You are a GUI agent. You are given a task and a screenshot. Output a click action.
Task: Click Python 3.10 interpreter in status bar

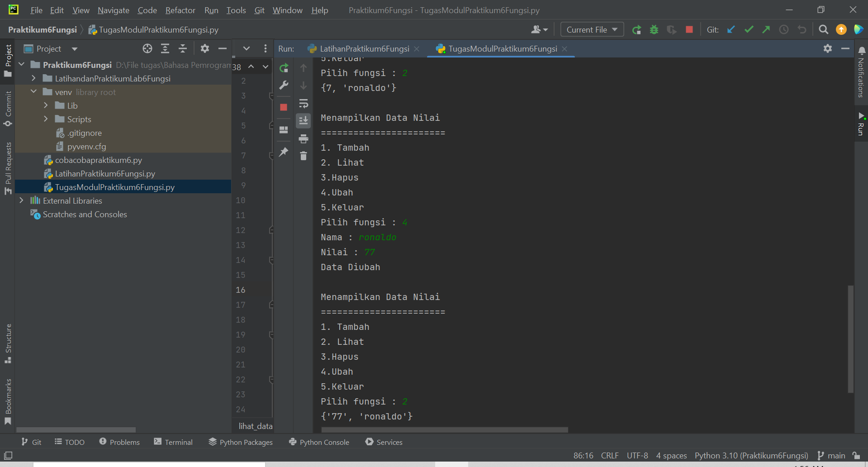(x=751, y=456)
